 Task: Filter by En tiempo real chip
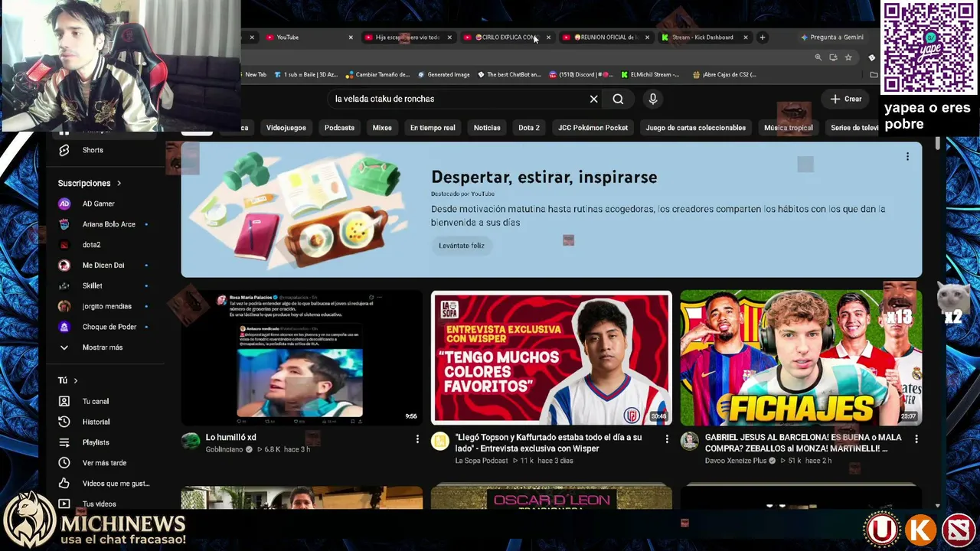pyautogui.click(x=433, y=128)
